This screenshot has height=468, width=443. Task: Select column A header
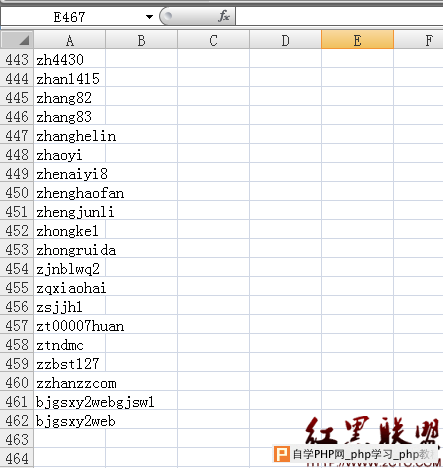coord(70,40)
